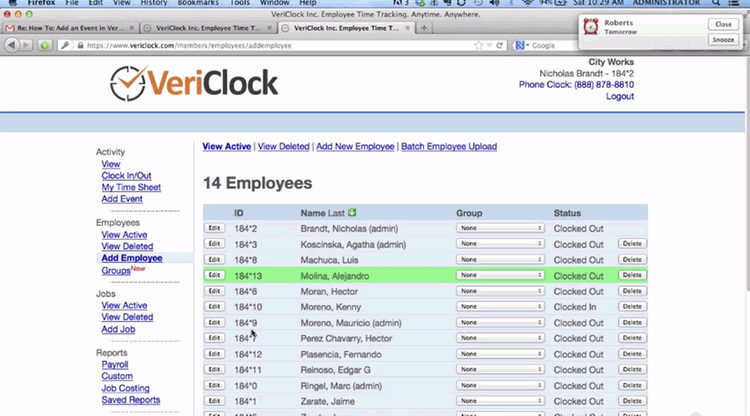Click the browser back arrow button

(x=12, y=45)
